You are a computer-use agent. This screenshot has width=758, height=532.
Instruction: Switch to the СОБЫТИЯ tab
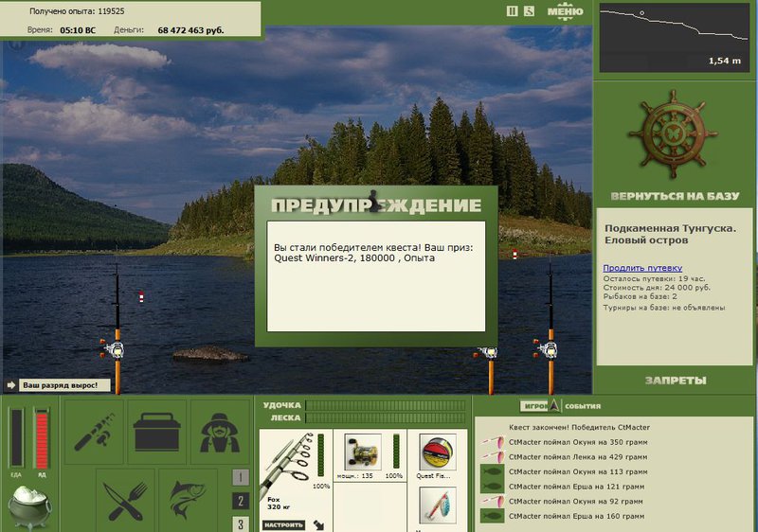tap(583, 406)
